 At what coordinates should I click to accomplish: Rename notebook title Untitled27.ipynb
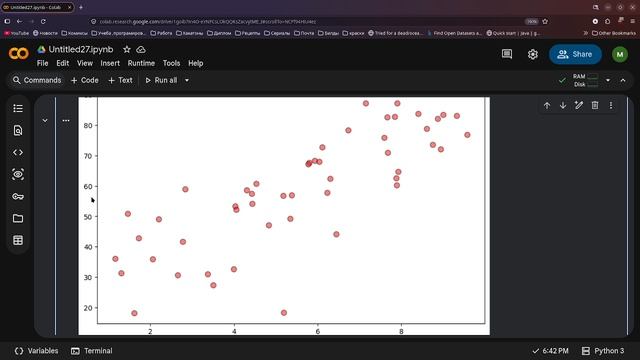[x=81, y=49]
